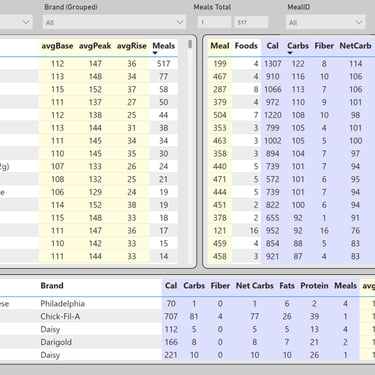Expand the cut-off dropdown left of Brand (Grouped)
The height and width of the screenshot is (375, 375).
coord(16,23)
